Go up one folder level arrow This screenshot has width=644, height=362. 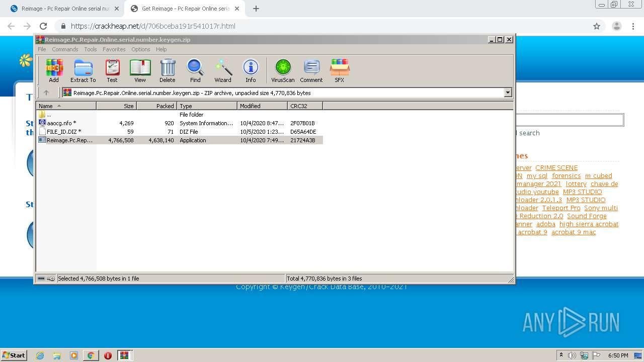coord(46,93)
